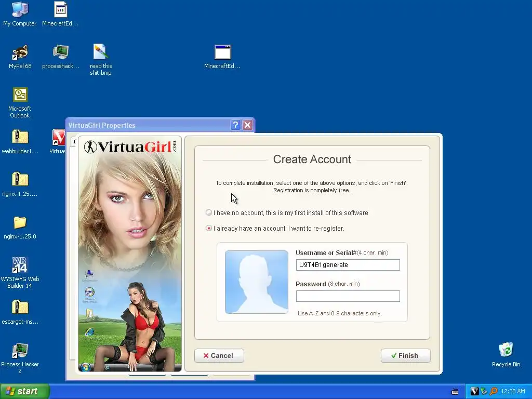The image size is (532, 399).
Task: Click the help button in VirtuaGirl Properties
Action: pyautogui.click(x=235, y=125)
